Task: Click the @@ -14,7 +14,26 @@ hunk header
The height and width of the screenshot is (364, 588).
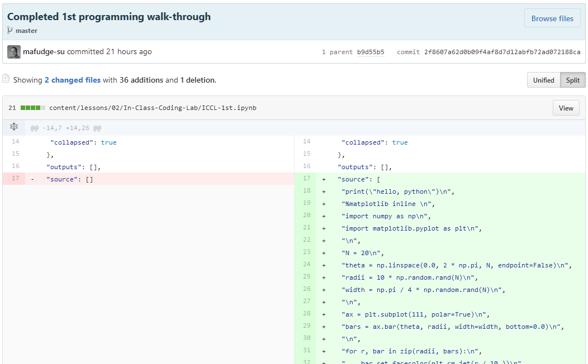Action: (x=65, y=128)
